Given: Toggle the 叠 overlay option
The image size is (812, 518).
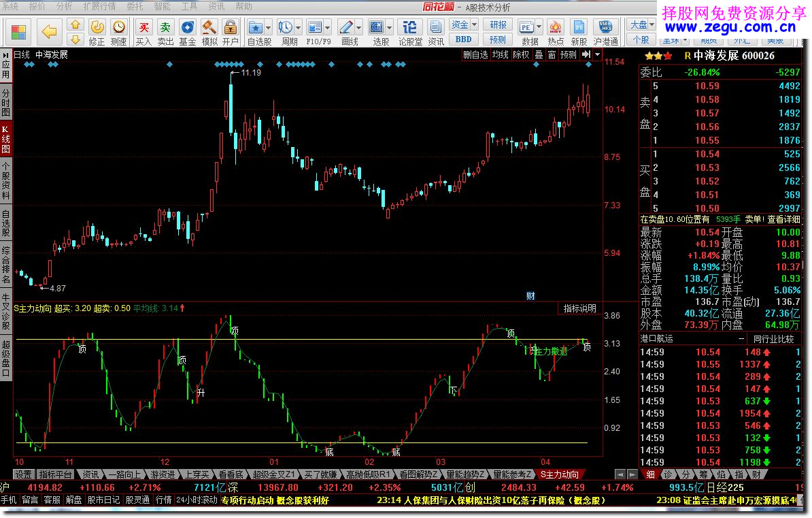Looking at the screenshot, I should (539, 54).
